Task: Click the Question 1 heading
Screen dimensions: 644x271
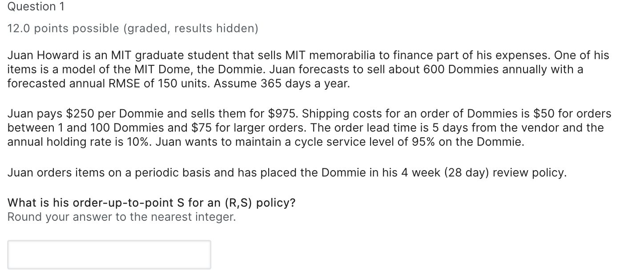Action: tap(36, 7)
